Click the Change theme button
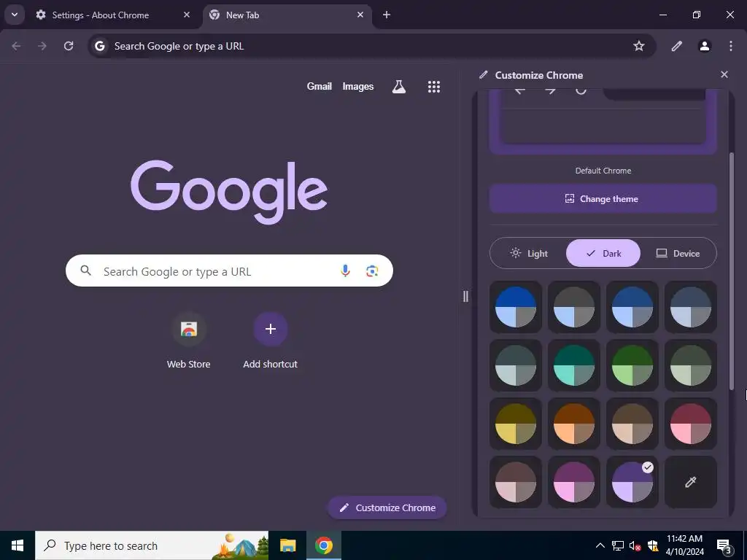 coord(603,198)
